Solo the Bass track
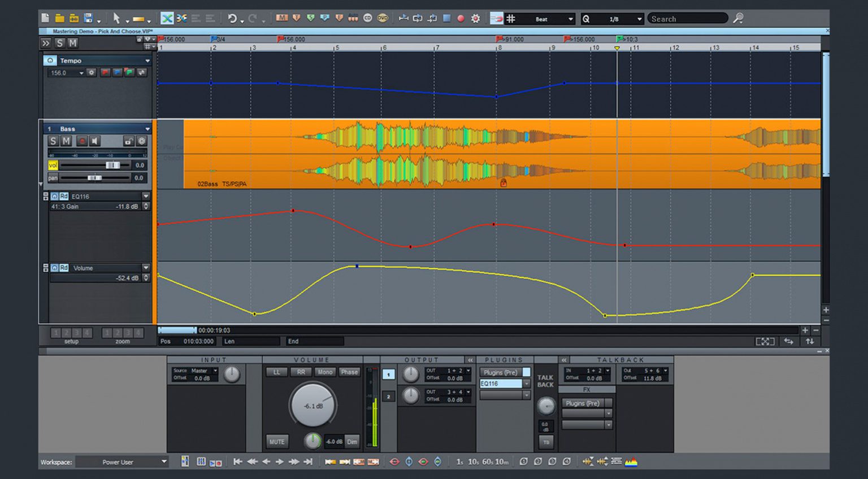The height and width of the screenshot is (479, 868). tap(53, 141)
